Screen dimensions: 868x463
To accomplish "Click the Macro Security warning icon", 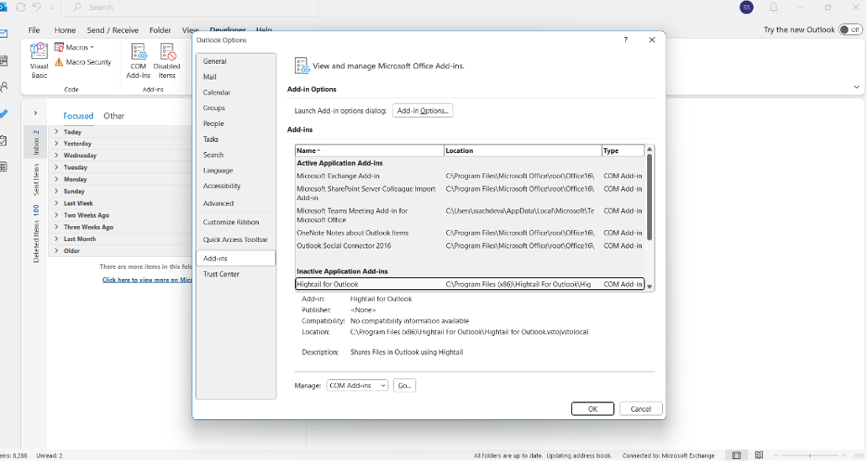I will (x=59, y=62).
